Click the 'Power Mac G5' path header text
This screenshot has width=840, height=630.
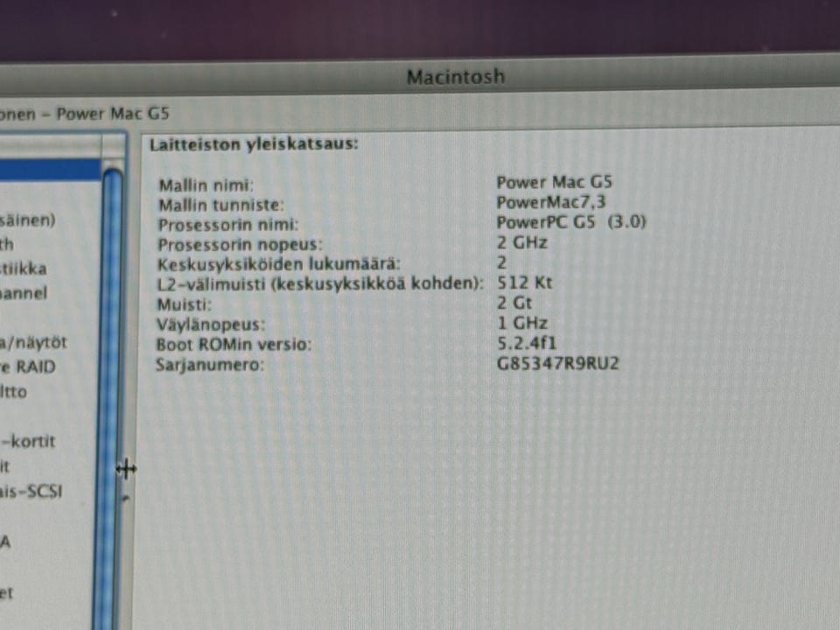(x=113, y=114)
